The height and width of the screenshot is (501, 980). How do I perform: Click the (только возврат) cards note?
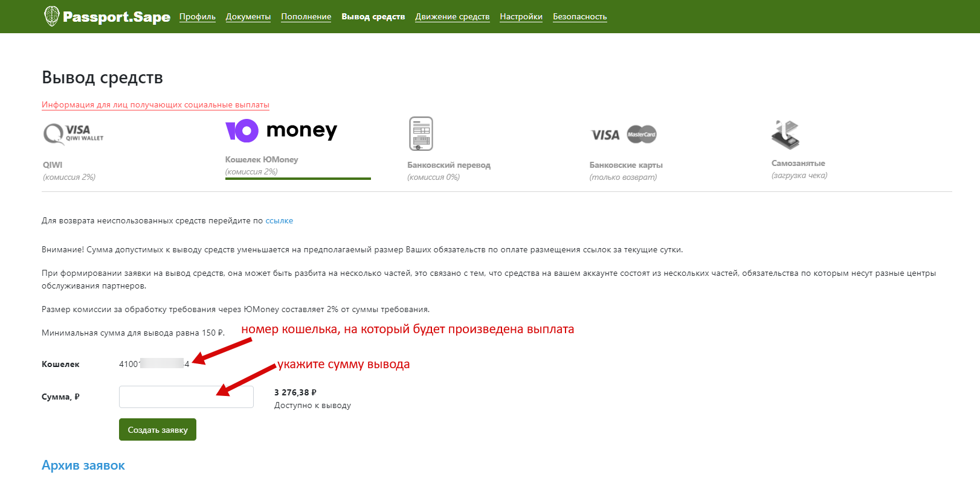tap(623, 177)
